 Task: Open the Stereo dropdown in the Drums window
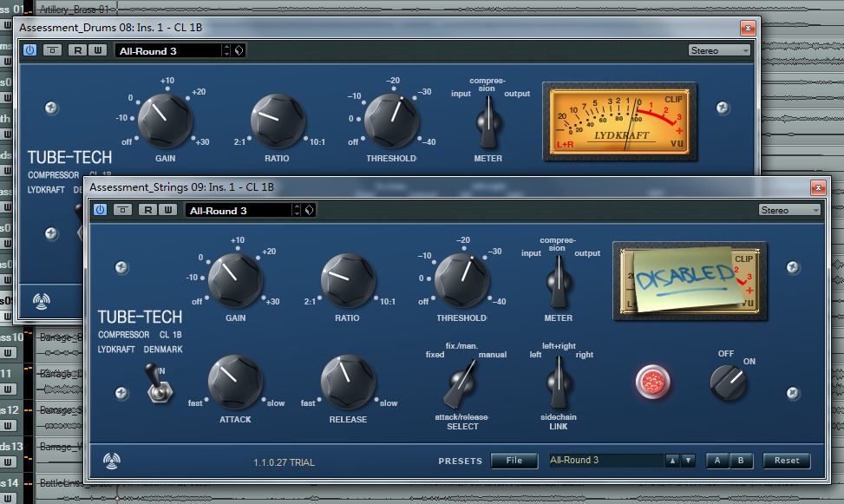tap(719, 50)
